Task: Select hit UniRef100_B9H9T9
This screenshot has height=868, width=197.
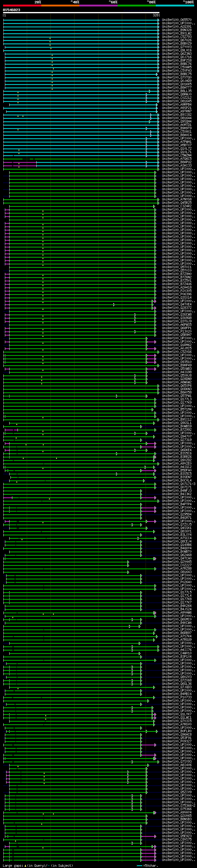Action: [177, 128]
